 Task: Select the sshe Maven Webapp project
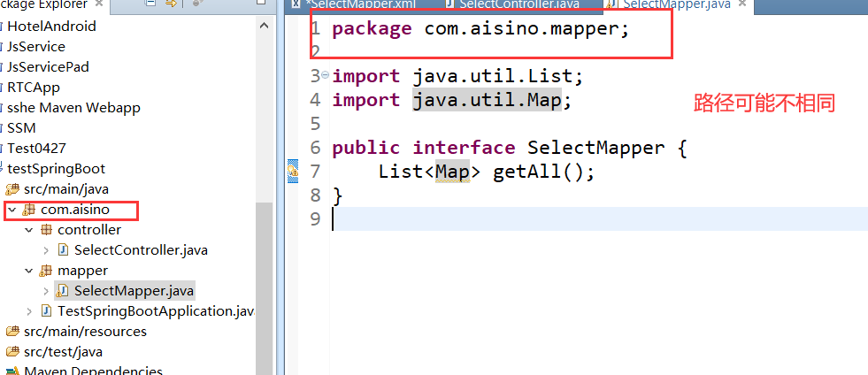pos(73,107)
